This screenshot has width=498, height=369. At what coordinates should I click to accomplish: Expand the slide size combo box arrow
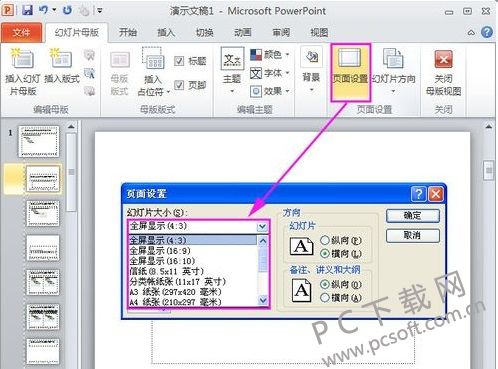[262, 227]
